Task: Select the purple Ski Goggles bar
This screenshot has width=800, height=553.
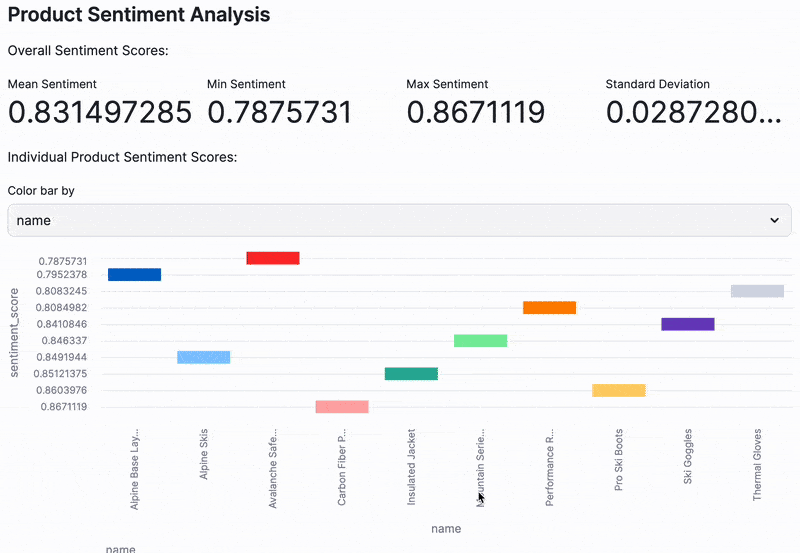Action: pyautogui.click(x=688, y=324)
